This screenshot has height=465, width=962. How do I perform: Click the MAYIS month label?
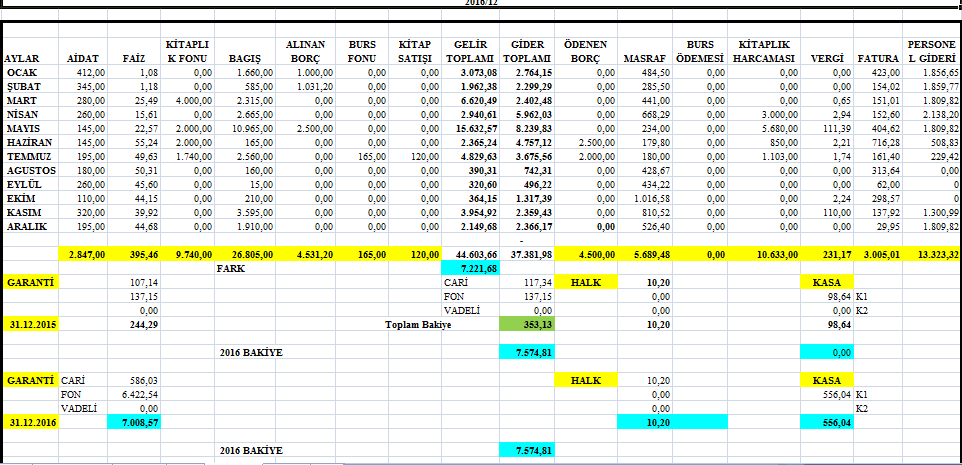coord(30,129)
